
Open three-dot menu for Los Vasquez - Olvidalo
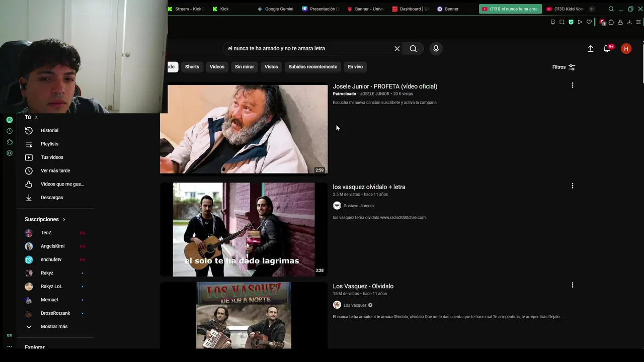(572, 285)
